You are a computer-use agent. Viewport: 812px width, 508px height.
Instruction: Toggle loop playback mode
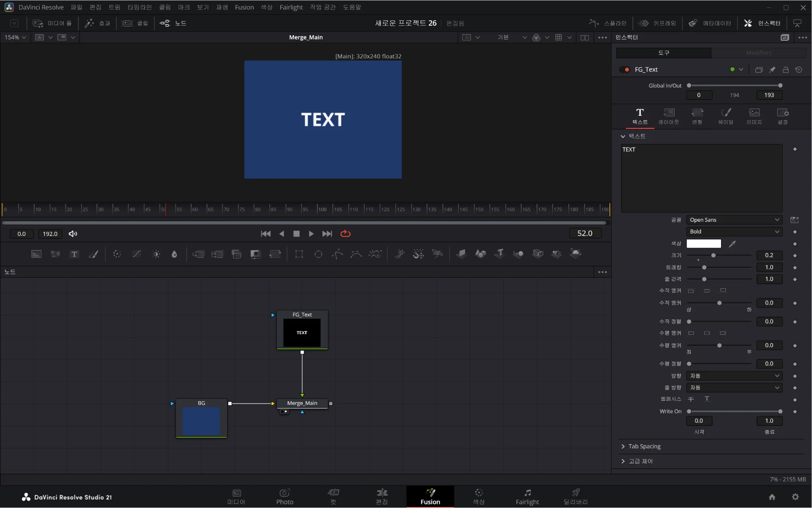click(x=345, y=233)
